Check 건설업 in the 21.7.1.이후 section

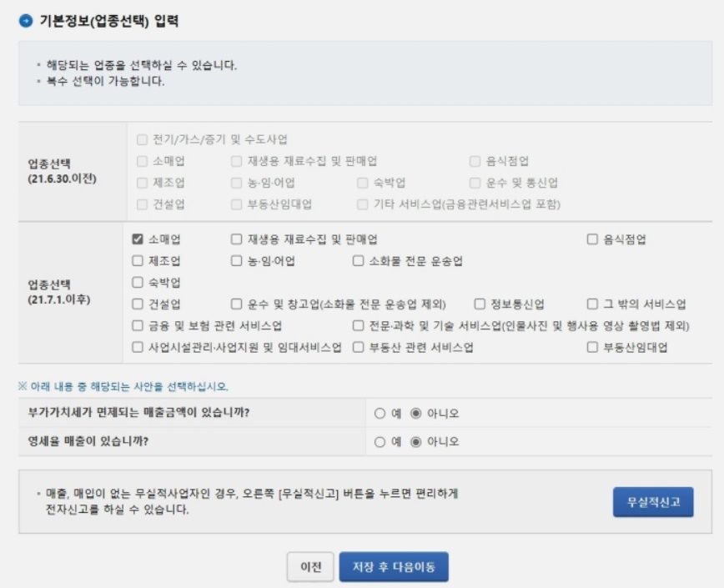click(137, 304)
